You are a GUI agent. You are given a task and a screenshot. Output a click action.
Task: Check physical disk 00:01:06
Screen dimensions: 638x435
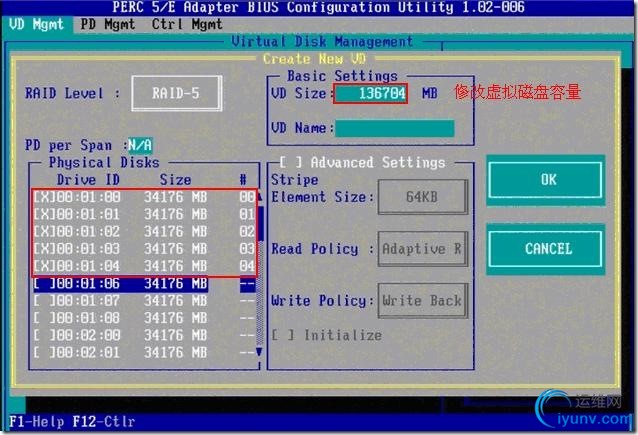click(44, 283)
